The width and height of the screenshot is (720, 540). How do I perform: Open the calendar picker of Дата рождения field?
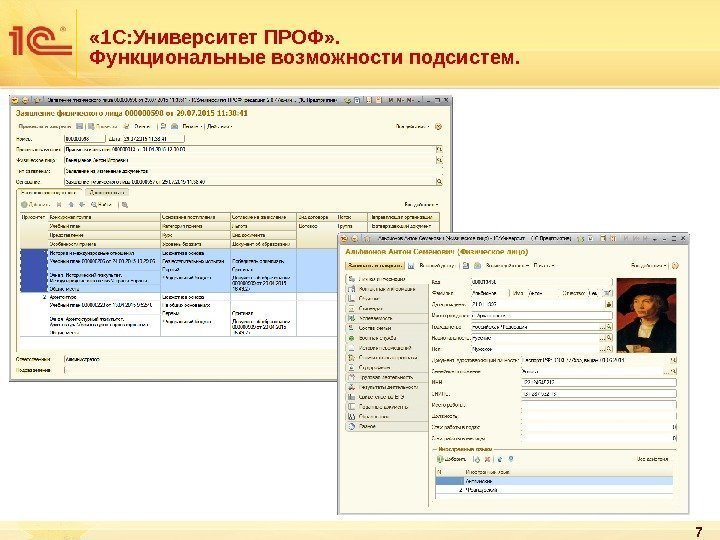click(609, 304)
